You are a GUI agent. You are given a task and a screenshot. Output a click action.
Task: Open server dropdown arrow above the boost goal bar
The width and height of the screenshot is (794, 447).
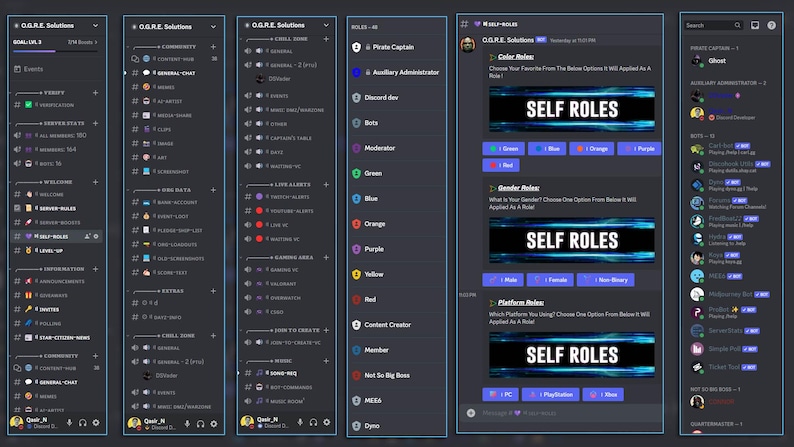point(95,25)
